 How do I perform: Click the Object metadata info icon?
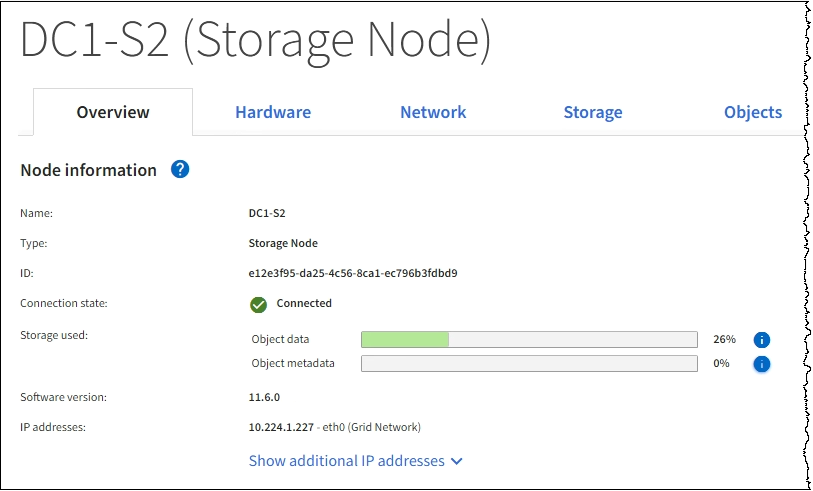point(761,364)
